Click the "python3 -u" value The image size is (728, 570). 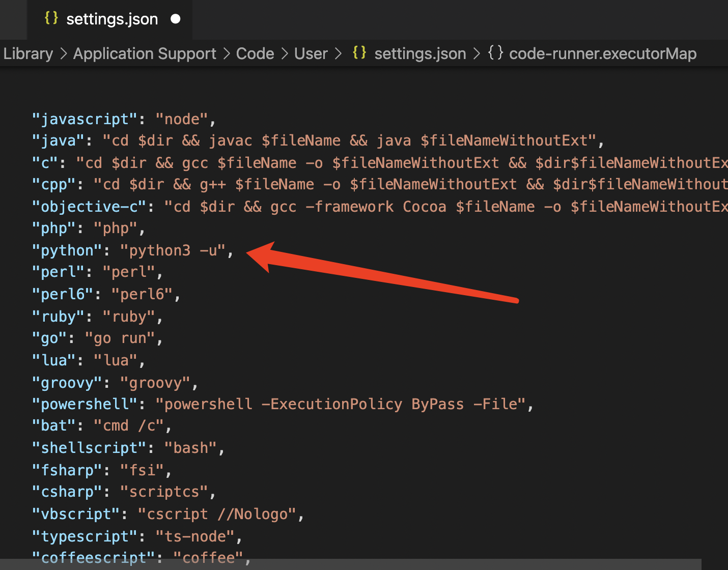coord(173,250)
